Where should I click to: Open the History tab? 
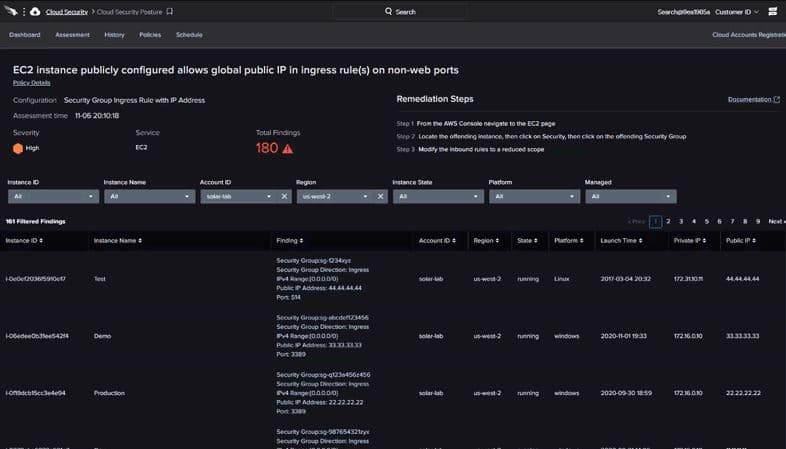(x=114, y=35)
